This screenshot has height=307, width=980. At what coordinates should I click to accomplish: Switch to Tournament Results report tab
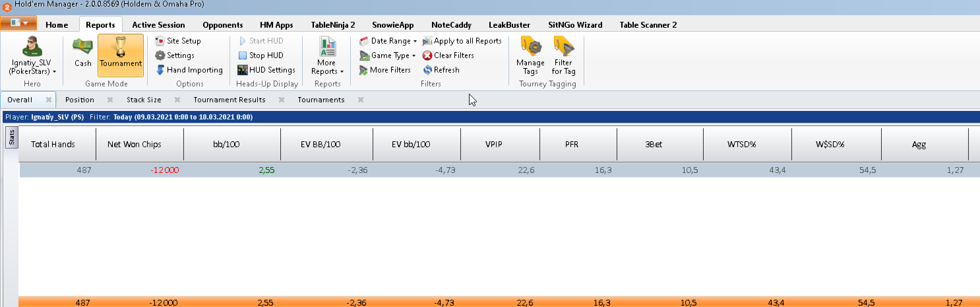click(x=230, y=100)
